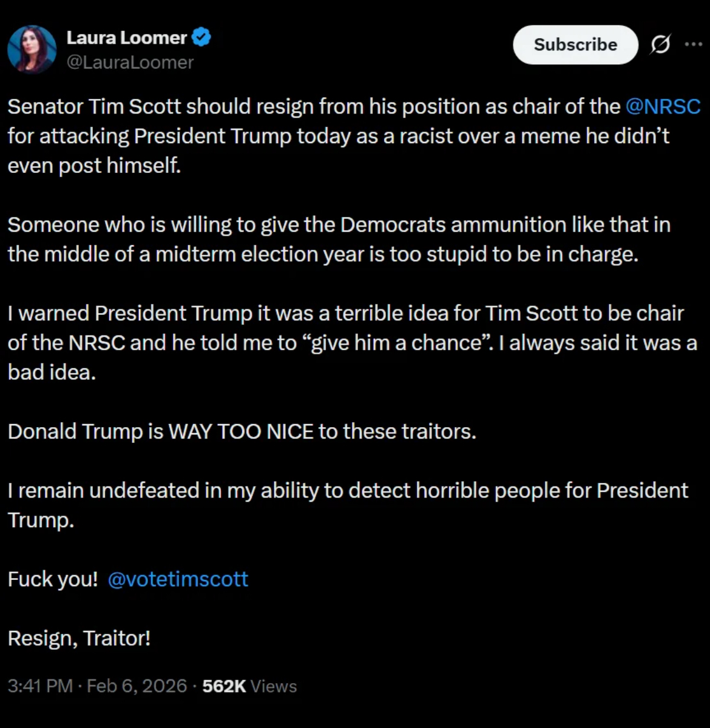Open the @votetimscott mention link
This screenshot has width=710, height=728.
tap(178, 579)
